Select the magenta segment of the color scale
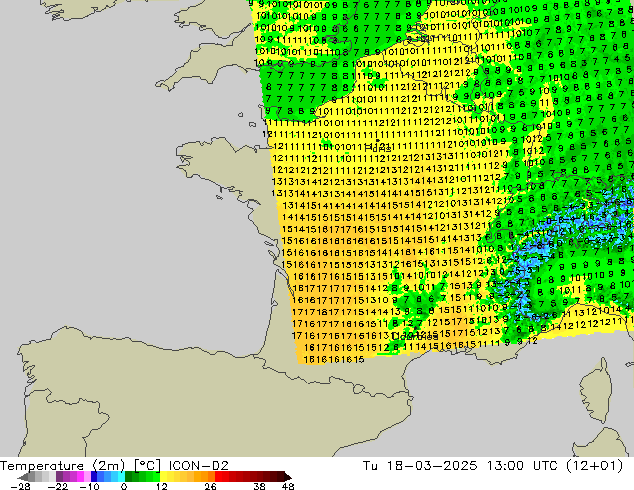 tap(80, 477)
